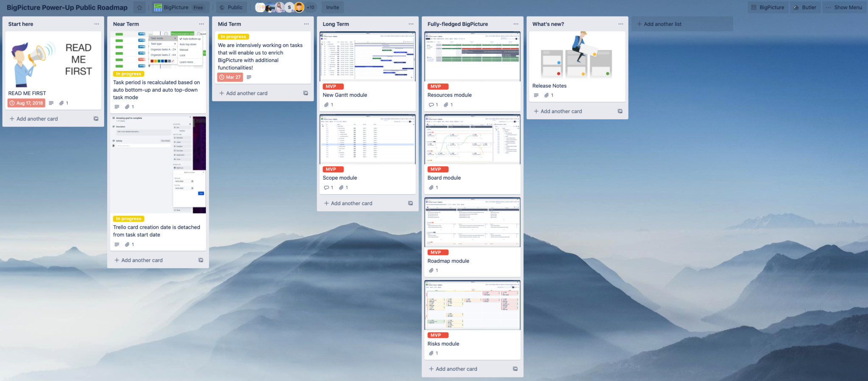
Task: Click the template icon in Start here list
Action: coord(96,119)
